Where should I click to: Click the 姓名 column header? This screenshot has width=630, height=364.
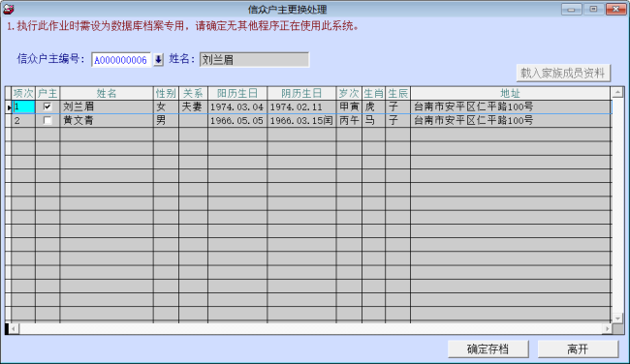coord(107,94)
